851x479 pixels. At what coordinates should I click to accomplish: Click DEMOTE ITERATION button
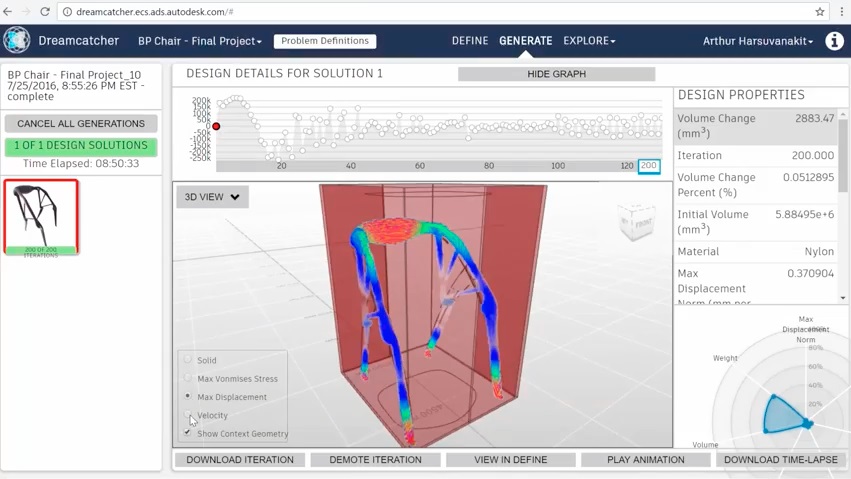(376, 459)
